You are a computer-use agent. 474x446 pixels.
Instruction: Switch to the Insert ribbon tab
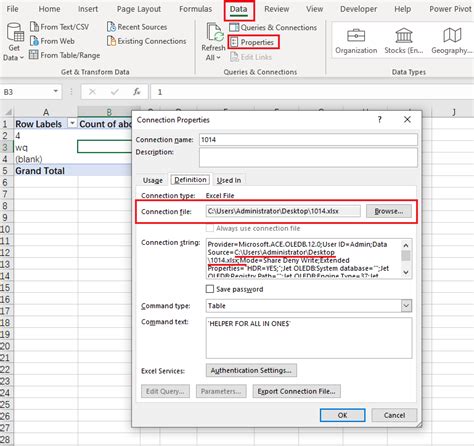[x=88, y=9]
